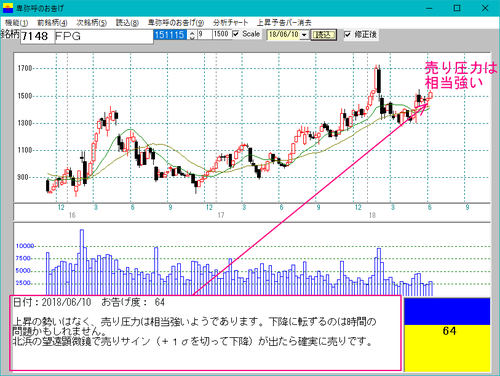This screenshot has width=500, height=376.
Task: Click the stock code field showing 7148
Action: (37, 36)
